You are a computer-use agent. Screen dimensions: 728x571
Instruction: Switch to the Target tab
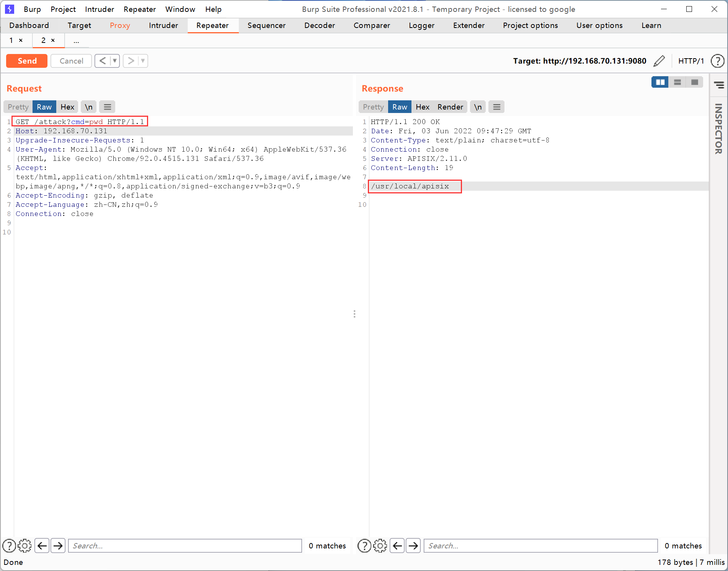coord(79,25)
